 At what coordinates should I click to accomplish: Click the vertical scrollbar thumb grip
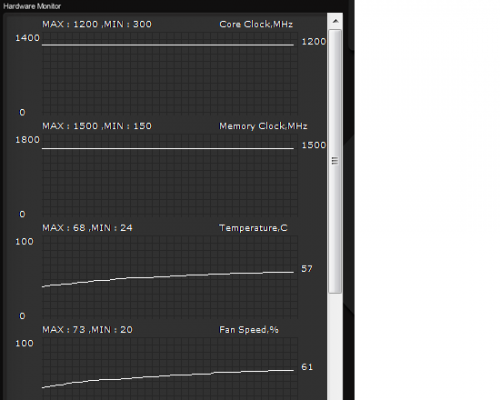335,161
